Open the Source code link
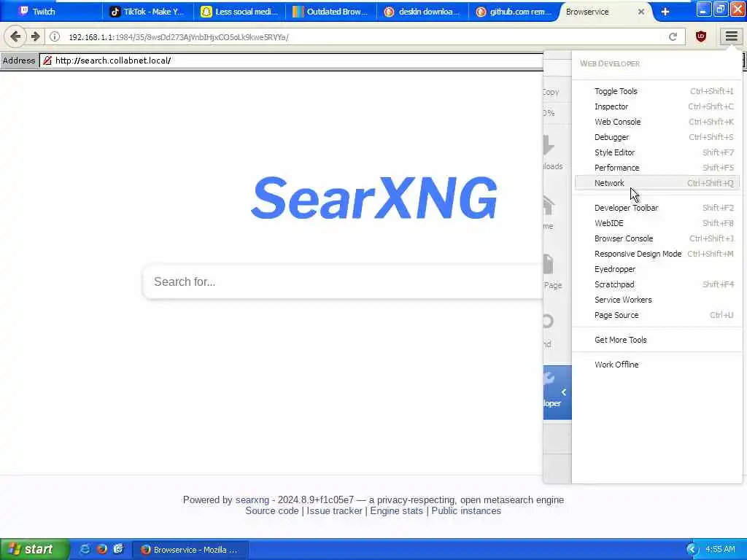The image size is (747, 560). [x=272, y=510]
